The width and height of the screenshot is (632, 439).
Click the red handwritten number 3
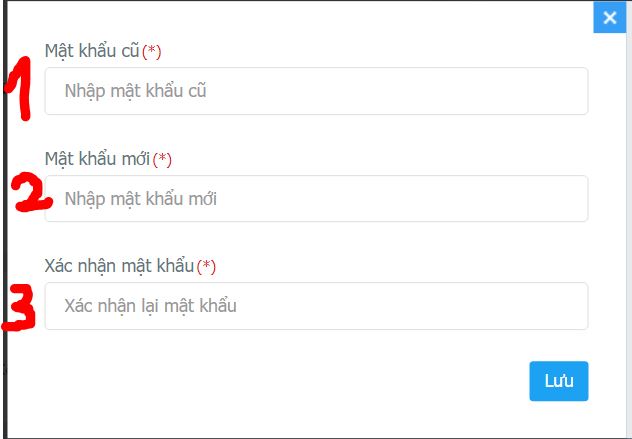[x=19, y=308]
